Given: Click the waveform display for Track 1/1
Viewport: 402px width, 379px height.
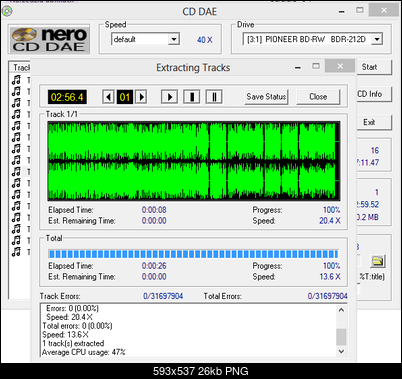Looking at the screenshot, I should tap(194, 161).
